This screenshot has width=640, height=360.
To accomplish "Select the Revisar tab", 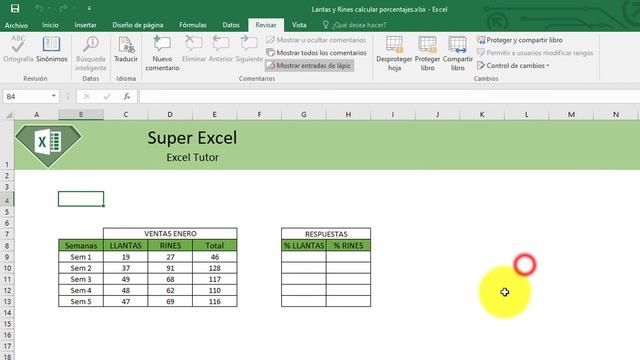I will (x=266, y=25).
